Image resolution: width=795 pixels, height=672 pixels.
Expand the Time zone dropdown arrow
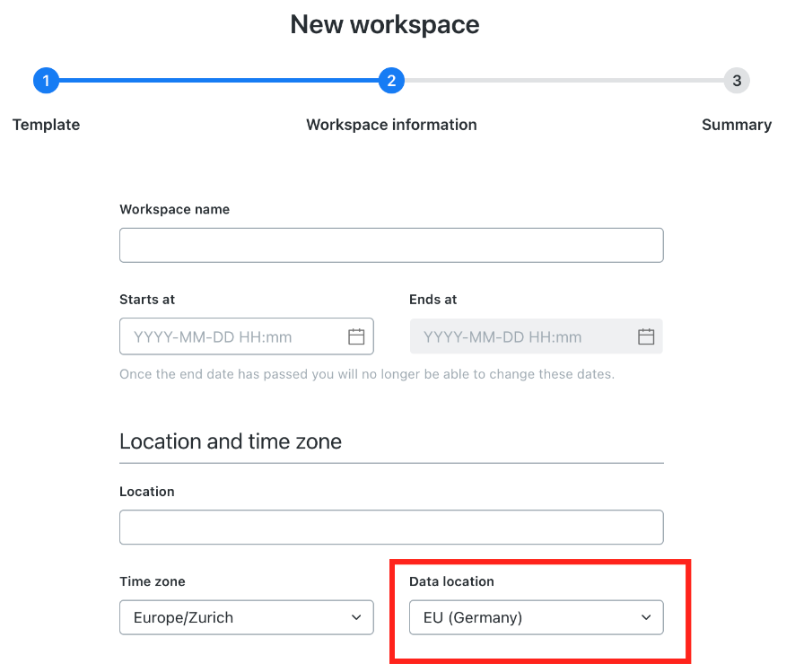click(x=356, y=617)
